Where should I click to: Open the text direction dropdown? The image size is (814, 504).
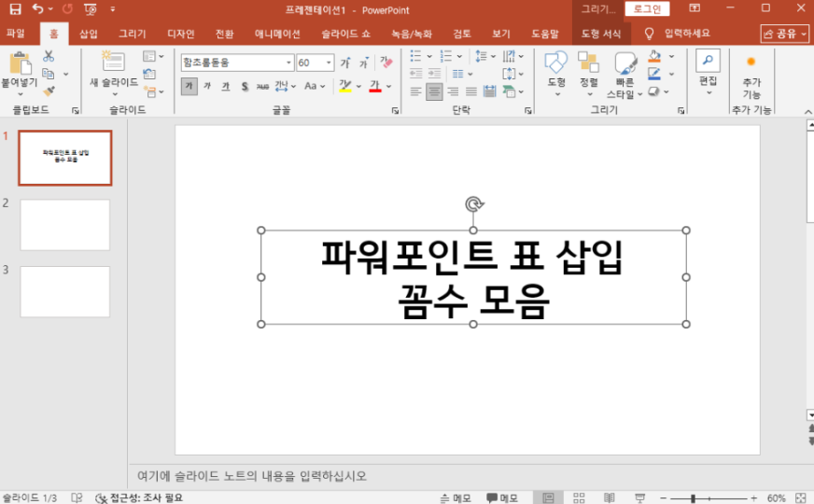512,56
